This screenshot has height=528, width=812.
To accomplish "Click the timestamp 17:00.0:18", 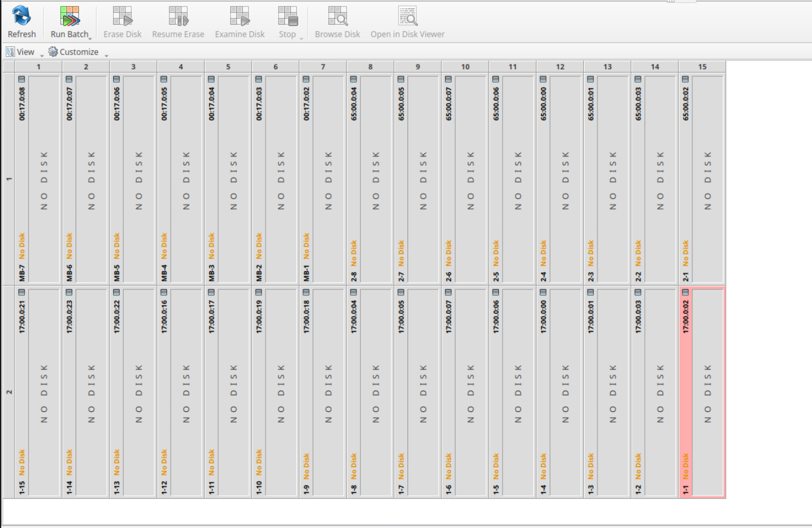I will [x=306, y=317].
